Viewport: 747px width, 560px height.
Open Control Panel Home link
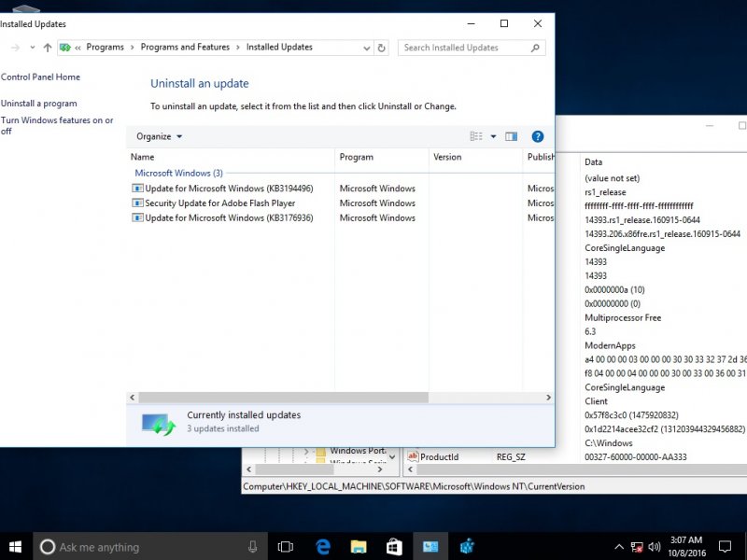pos(40,77)
